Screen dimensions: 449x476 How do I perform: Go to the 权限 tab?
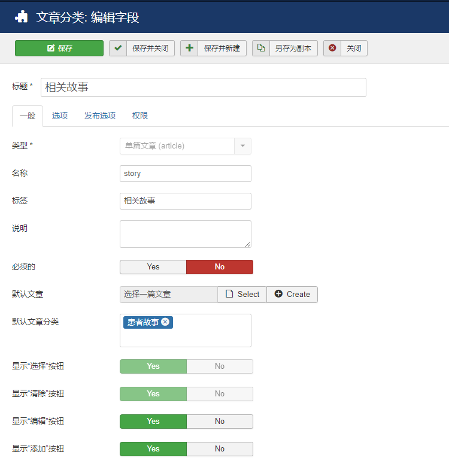[140, 116]
